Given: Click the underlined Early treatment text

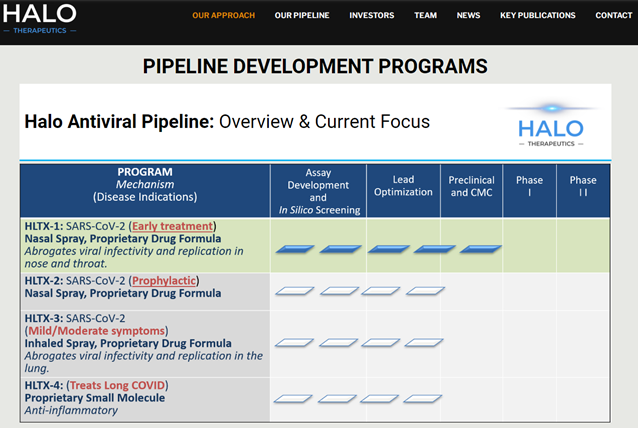Looking at the screenshot, I should coord(172,226).
